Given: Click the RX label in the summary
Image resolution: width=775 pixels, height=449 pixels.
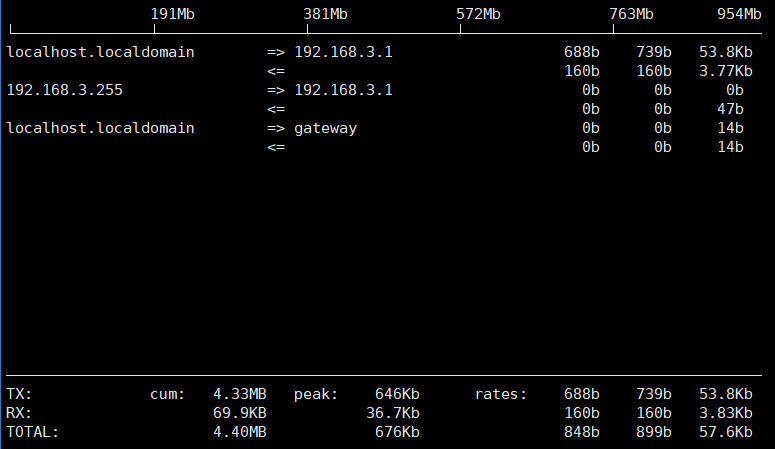Looking at the screenshot, I should (x=19, y=413).
